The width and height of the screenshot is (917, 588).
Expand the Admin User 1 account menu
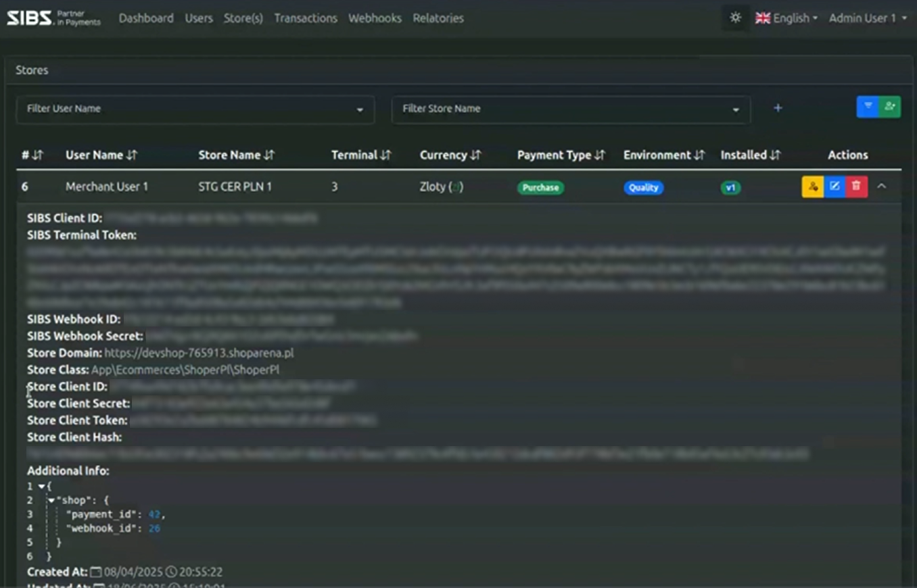pyautogui.click(x=868, y=18)
